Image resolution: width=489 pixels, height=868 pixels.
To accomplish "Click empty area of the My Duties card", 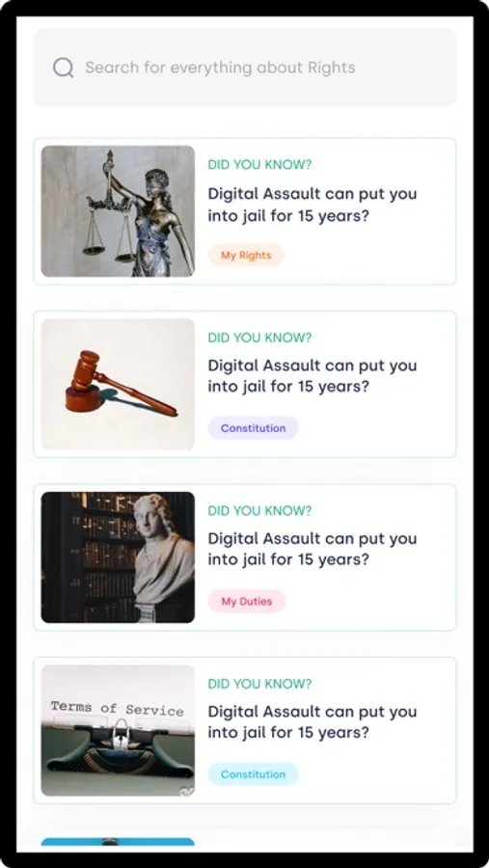I will (376, 602).
